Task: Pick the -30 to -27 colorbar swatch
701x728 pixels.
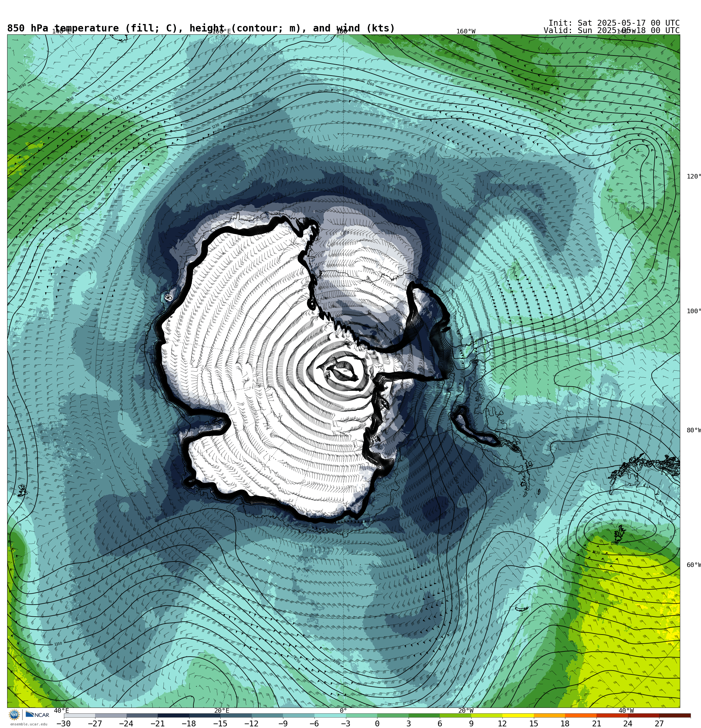Action: coord(80,715)
